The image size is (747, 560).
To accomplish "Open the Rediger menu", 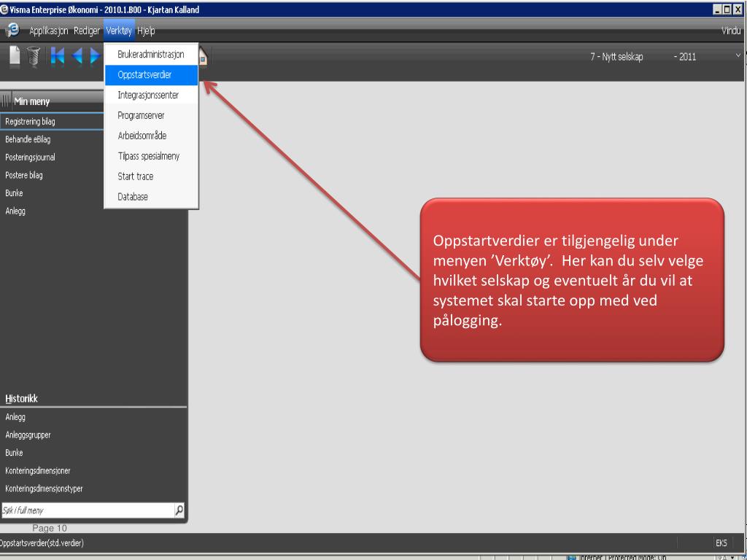I will [87, 31].
